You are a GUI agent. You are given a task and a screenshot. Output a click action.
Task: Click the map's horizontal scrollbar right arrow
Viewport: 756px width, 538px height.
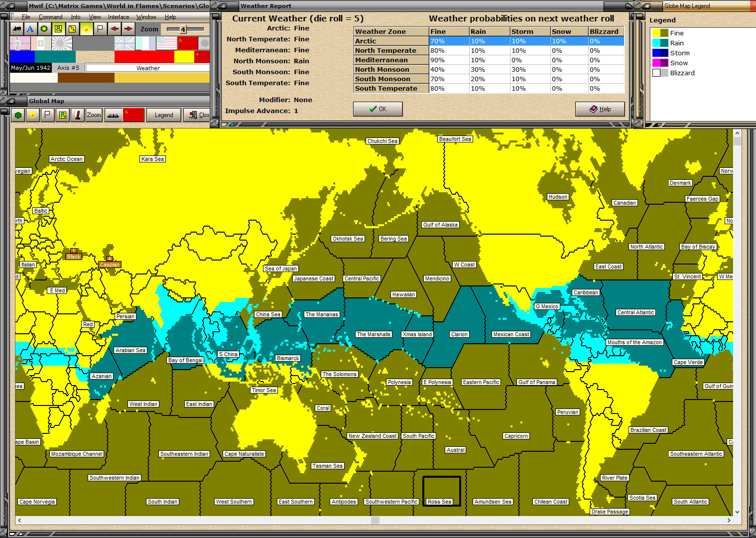point(729,520)
